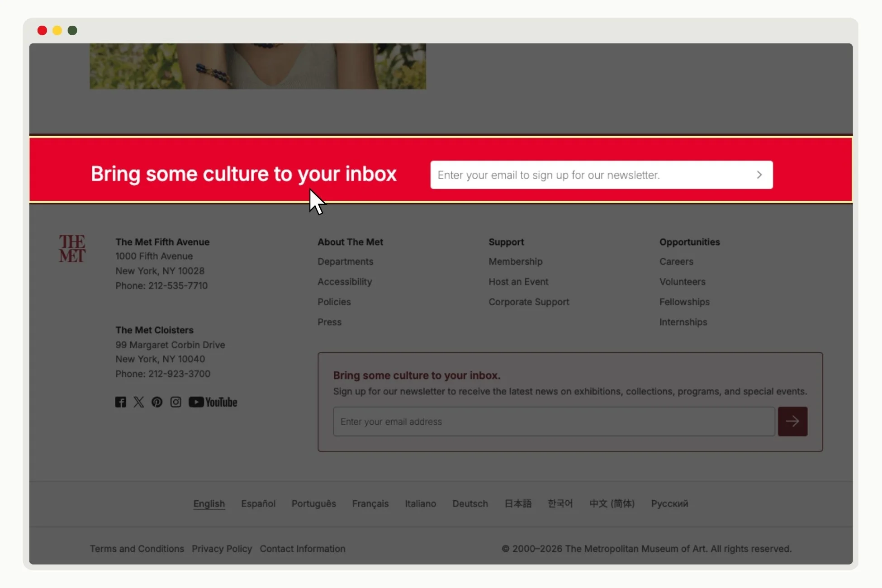Go to The Met's YouTube channel
The height and width of the screenshot is (588, 882).
pyautogui.click(x=213, y=402)
